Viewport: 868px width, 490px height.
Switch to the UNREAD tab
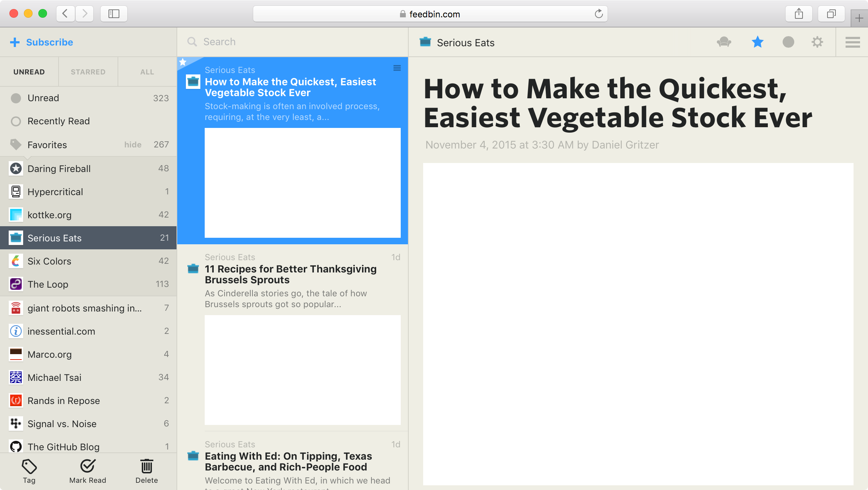tap(29, 72)
